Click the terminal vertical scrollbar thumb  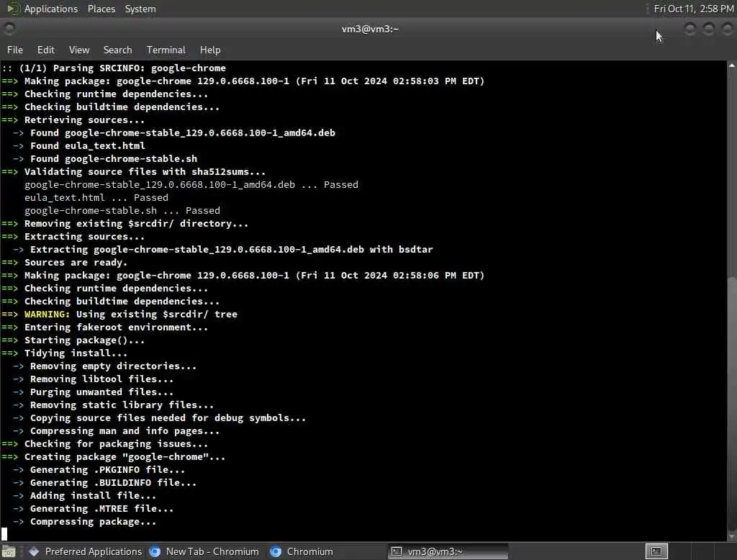(732, 405)
